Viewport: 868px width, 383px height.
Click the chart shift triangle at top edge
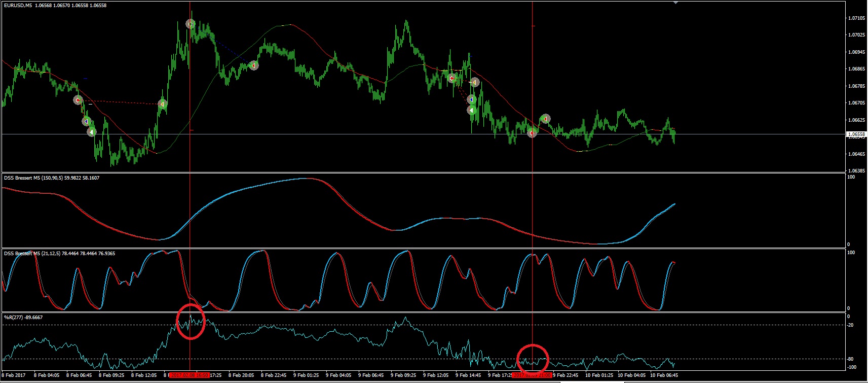pos(675,3)
